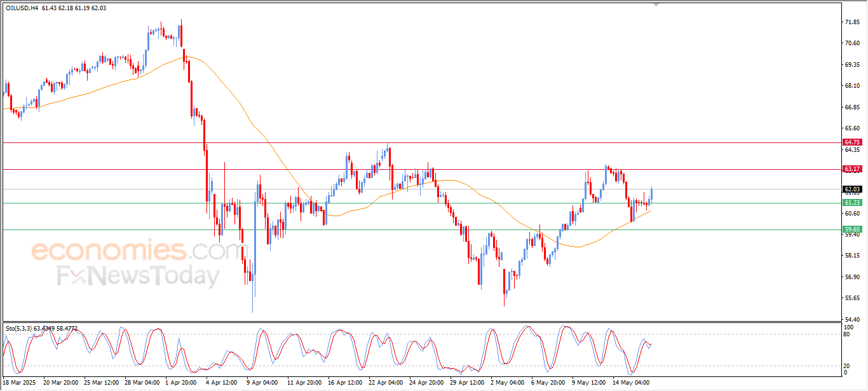Click the 65.60 price axis label

[853, 128]
